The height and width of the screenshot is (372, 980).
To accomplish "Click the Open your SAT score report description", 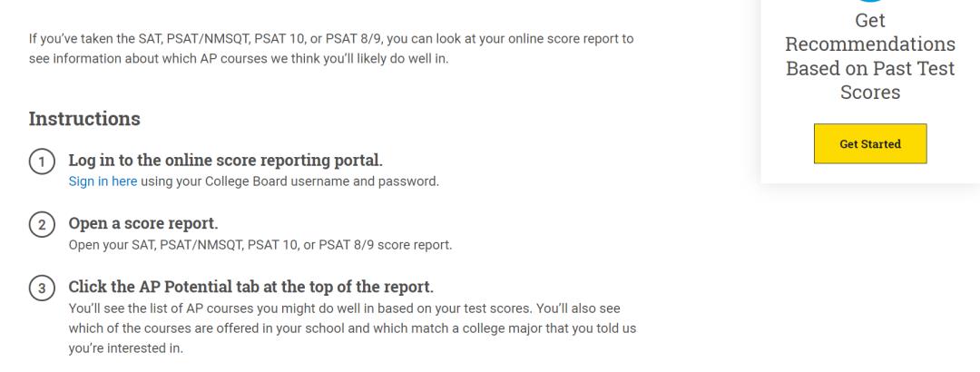I will click(x=260, y=244).
